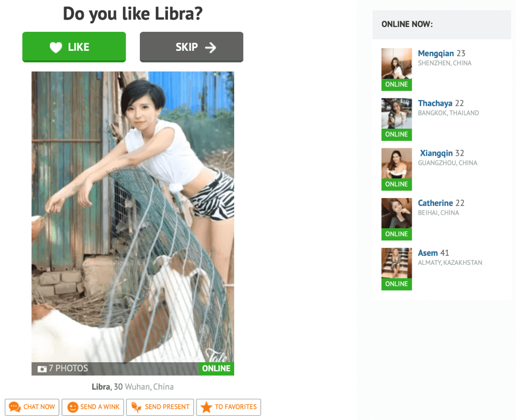Add Libra to favorites
The width and height of the screenshot is (516, 420).
229,407
